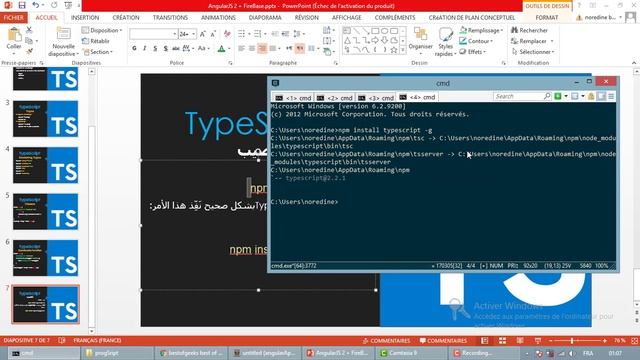Switch to the DIAPORAMA ribbon tab
The width and height of the screenshot is (640, 360).
coord(265,18)
